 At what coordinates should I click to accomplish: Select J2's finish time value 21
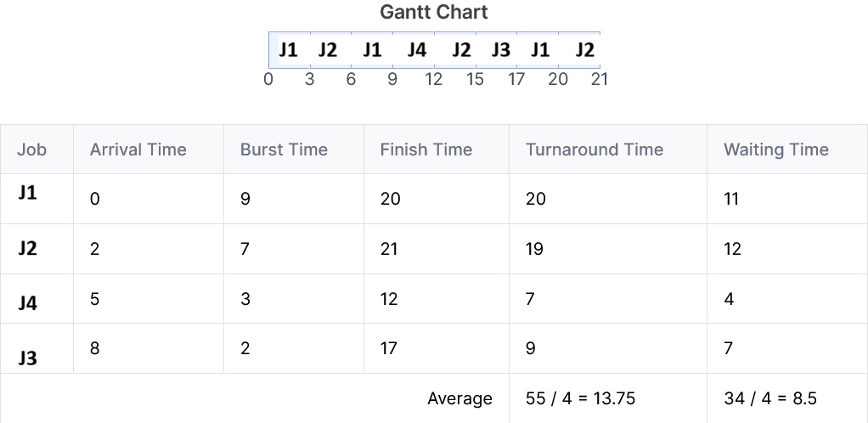coord(389,249)
